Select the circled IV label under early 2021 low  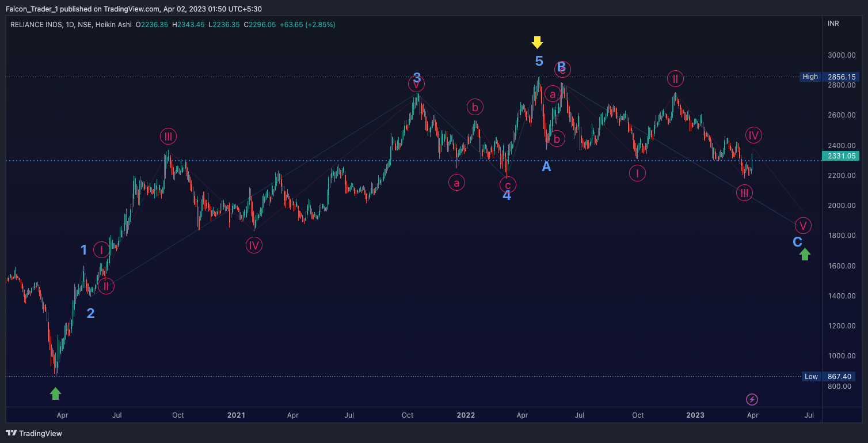pos(254,245)
